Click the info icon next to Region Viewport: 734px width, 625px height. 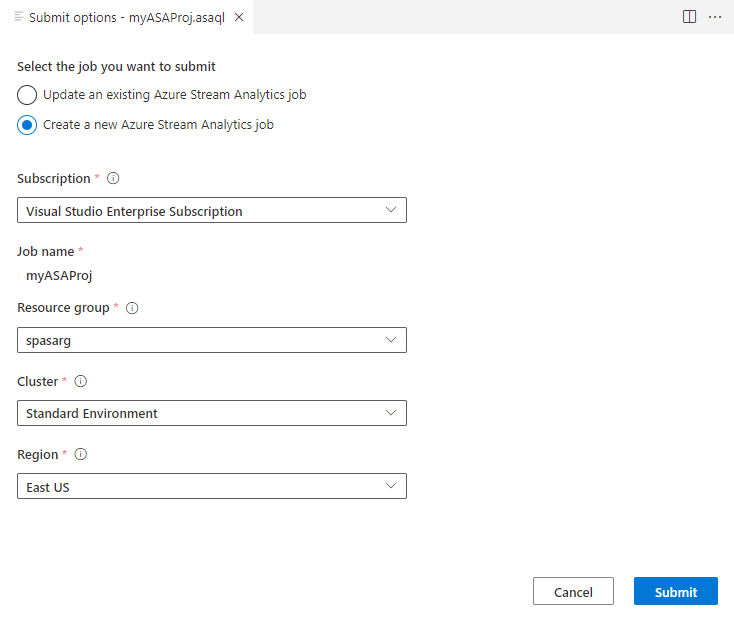pyautogui.click(x=81, y=454)
